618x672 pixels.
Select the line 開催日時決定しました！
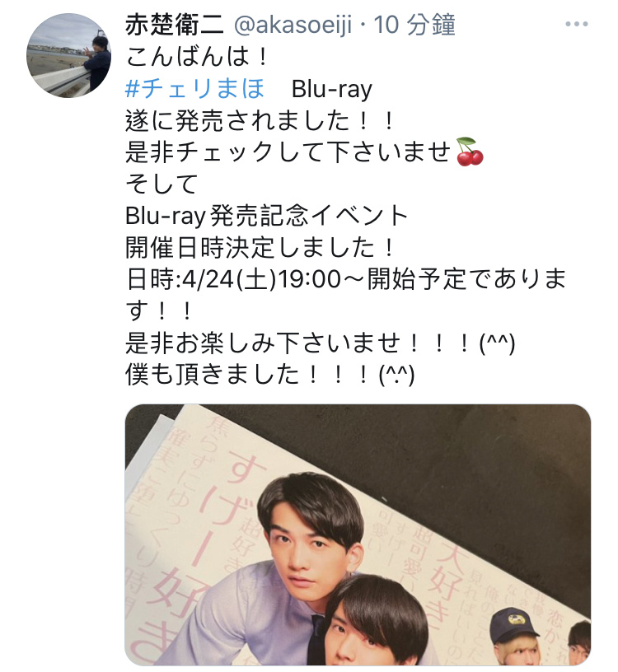(x=260, y=248)
